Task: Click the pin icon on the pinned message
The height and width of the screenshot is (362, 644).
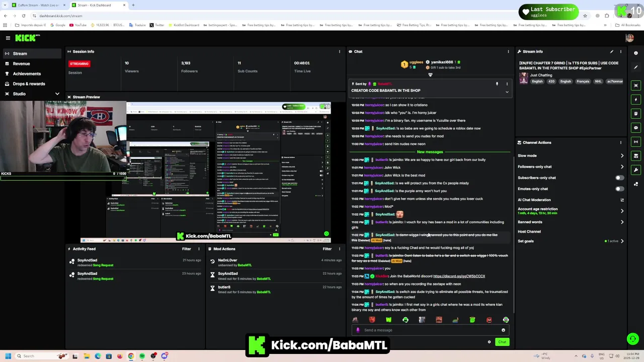Action: pos(497,84)
